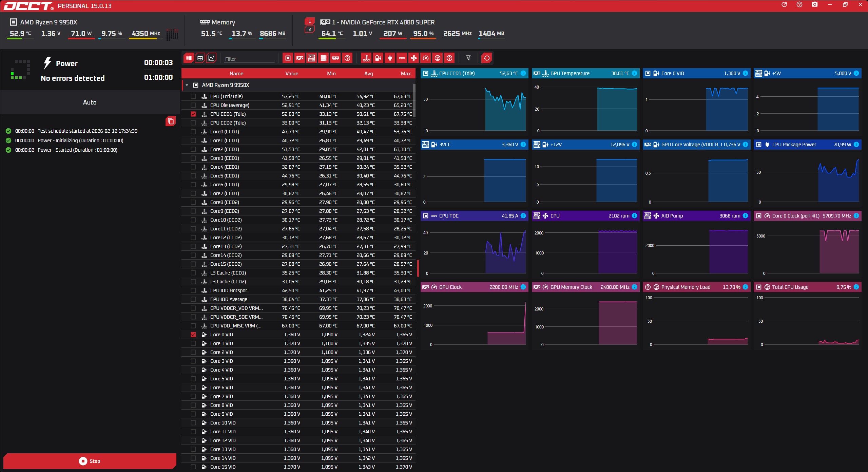Toggle the power plug sensor filter
Screen dimensions: 868x472
390,58
